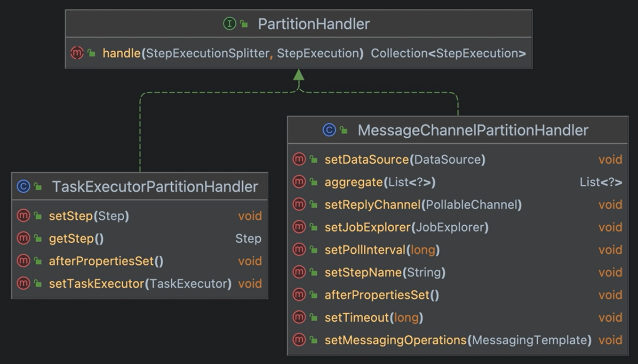The width and height of the screenshot is (638, 364).
Task: Click the MessageChannelPartitionHandler class icon
Action: (x=329, y=130)
